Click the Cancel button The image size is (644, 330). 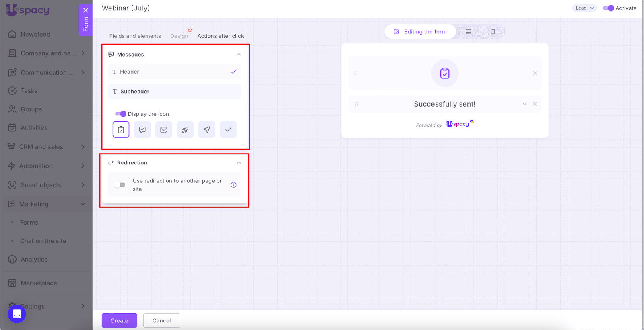pos(161,320)
